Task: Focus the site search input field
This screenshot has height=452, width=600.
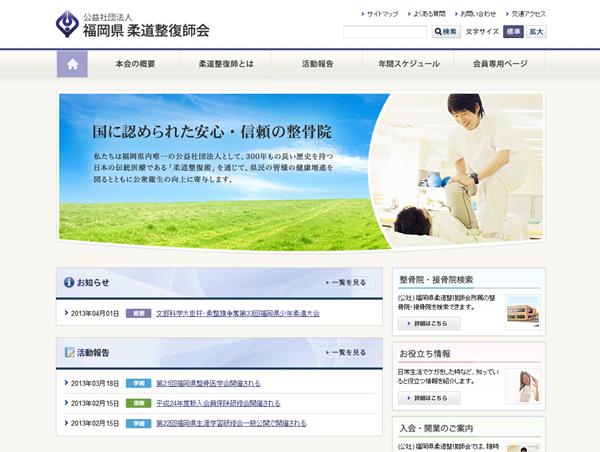Action: point(385,32)
